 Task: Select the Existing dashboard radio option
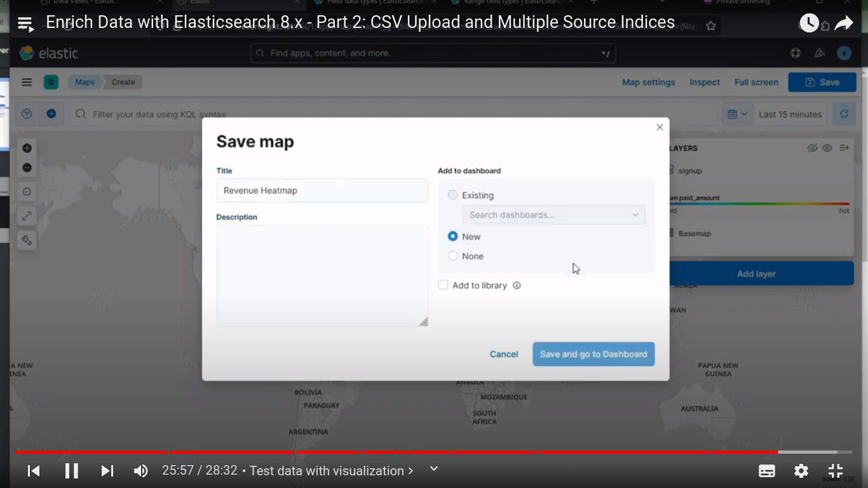pos(452,195)
